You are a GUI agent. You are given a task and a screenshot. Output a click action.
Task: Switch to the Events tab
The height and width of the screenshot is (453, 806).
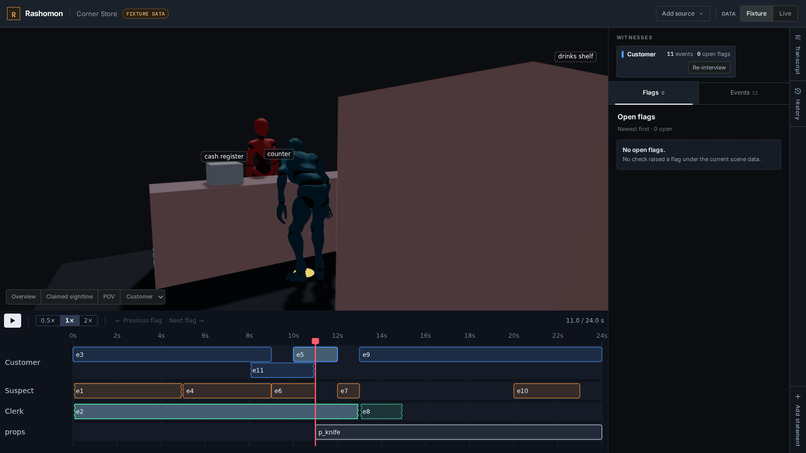pyautogui.click(x=744, y=93)
